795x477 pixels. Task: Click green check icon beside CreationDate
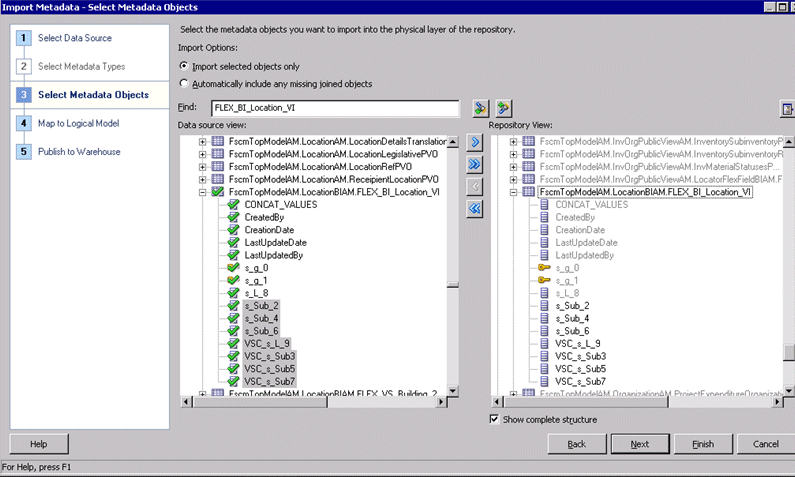coord(233,230)
